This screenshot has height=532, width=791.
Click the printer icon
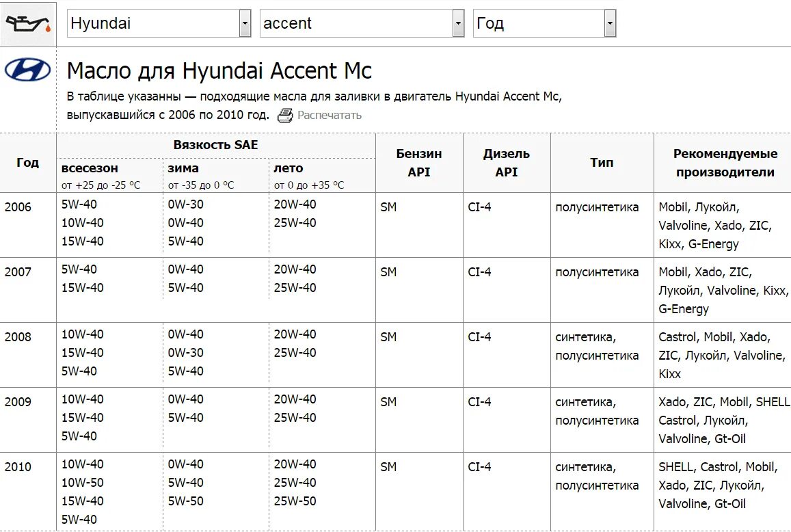(x=285, y=115)
